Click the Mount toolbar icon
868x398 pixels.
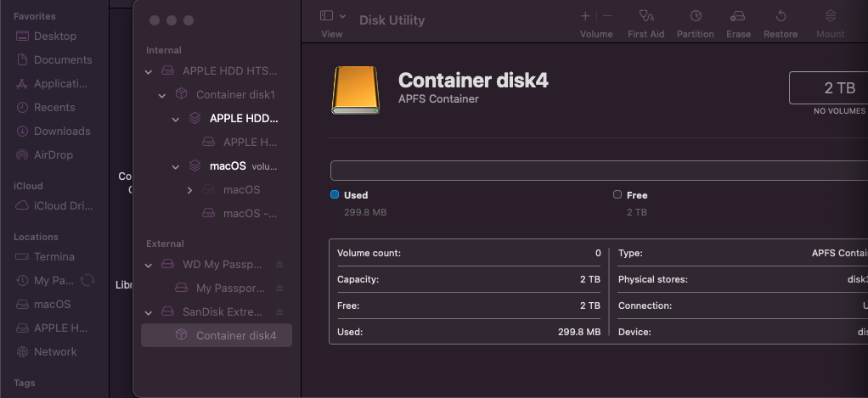830,16
